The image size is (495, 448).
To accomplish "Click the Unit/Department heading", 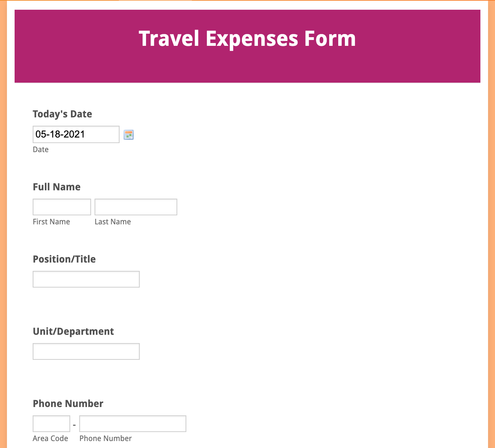I will pyautogui.click(x=73, y=331).
